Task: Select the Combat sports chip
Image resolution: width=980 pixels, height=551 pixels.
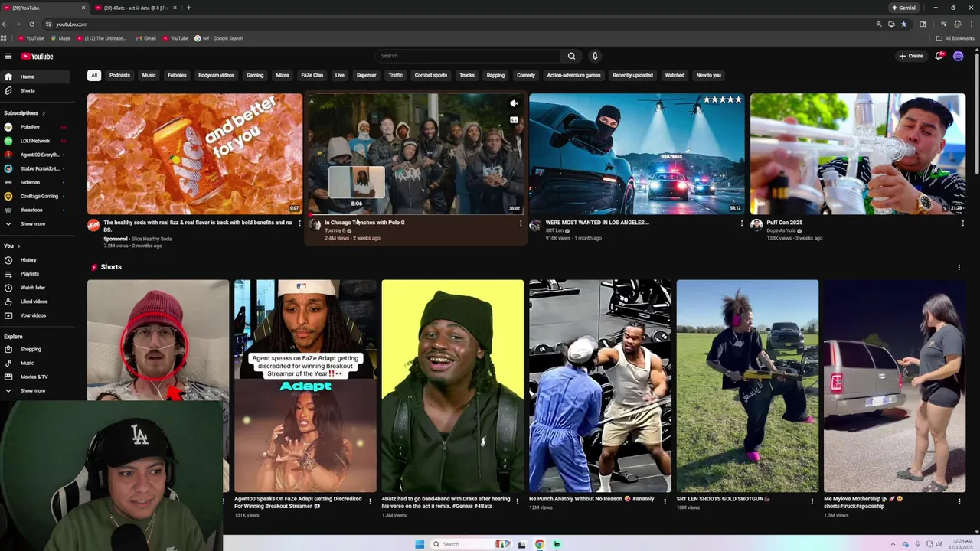Action: click(x=430, y=75)
